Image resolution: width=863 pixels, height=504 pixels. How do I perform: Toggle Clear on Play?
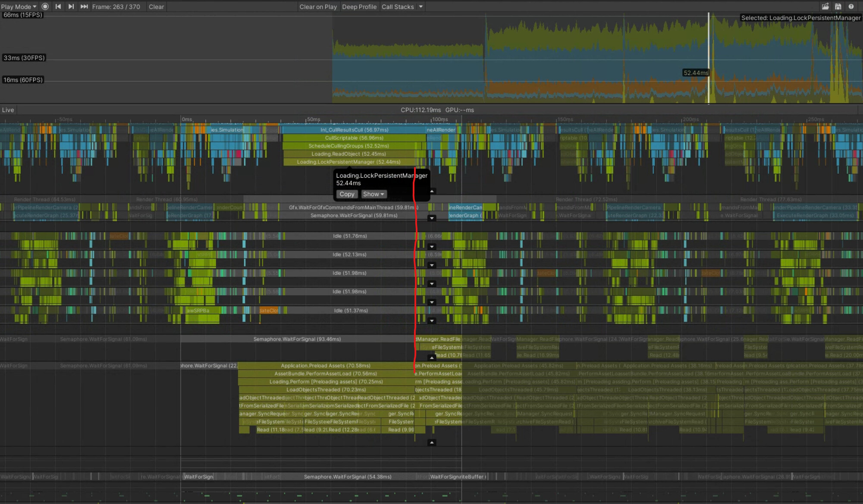coord(318,6)
